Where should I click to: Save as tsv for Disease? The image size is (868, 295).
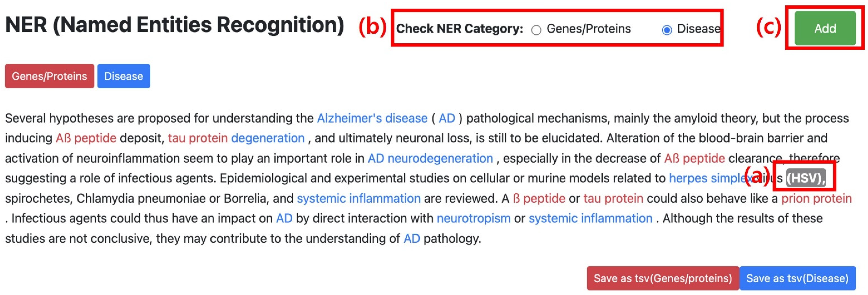coord(797,278)
